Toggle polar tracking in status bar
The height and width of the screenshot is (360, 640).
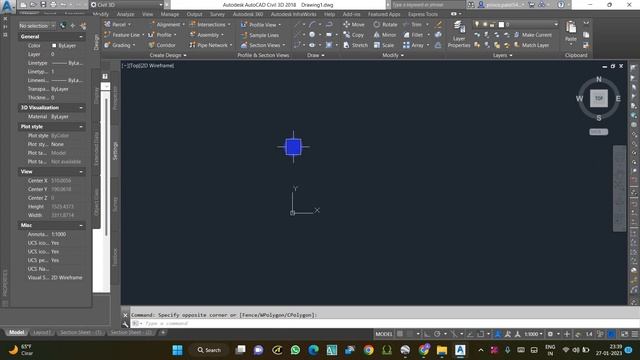point(437,334)
